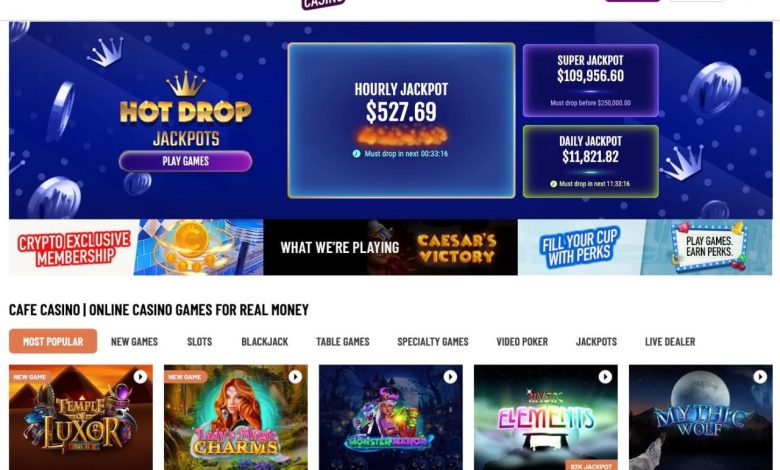Go to the Blackjack tab
Viewport: 780px width, 470px height.
coord(265,342)
